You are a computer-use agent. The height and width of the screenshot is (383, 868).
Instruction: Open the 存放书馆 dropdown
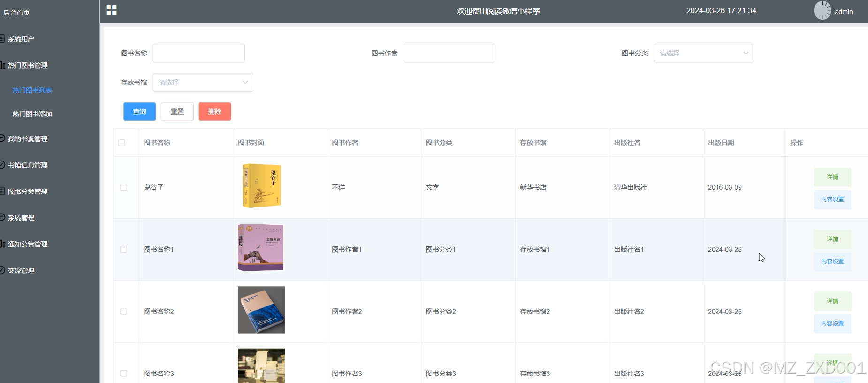(x=203, y=82)
